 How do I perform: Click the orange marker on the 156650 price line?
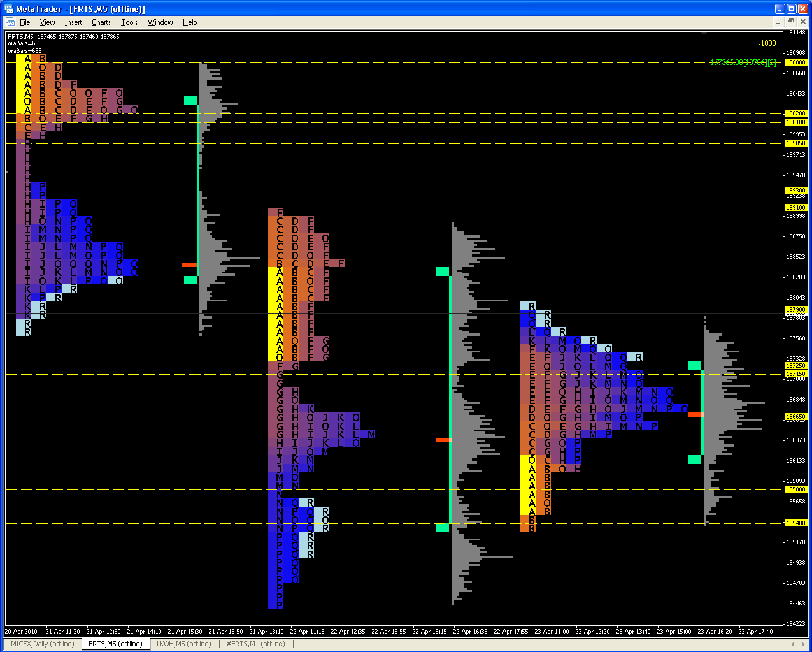(x=695, y=415)
